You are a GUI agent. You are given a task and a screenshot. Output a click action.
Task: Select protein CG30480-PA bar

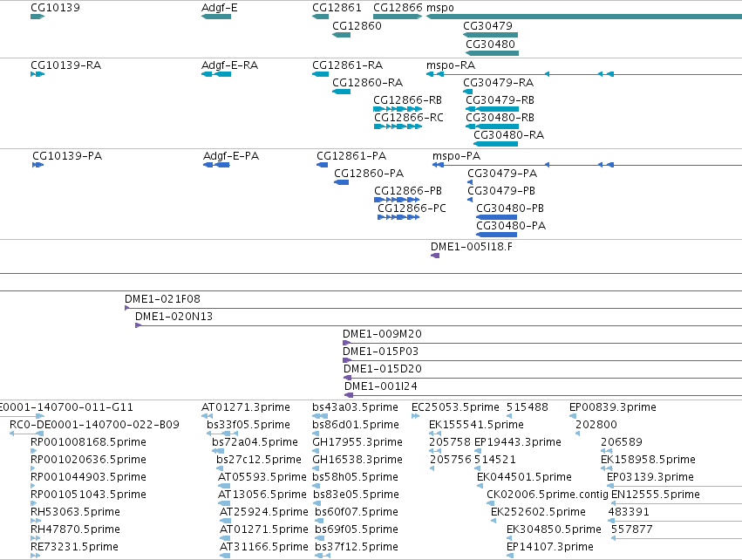(496, 235)
